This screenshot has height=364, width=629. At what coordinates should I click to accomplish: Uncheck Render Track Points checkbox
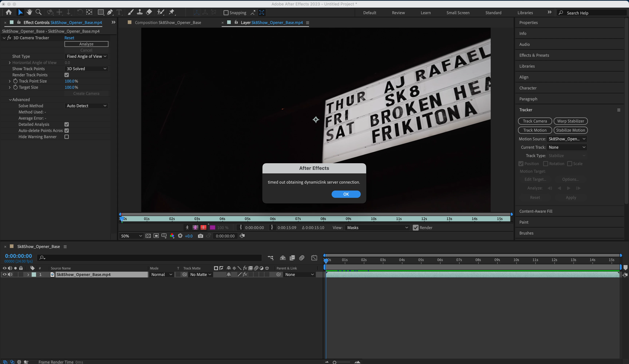[x=67, y=75]
